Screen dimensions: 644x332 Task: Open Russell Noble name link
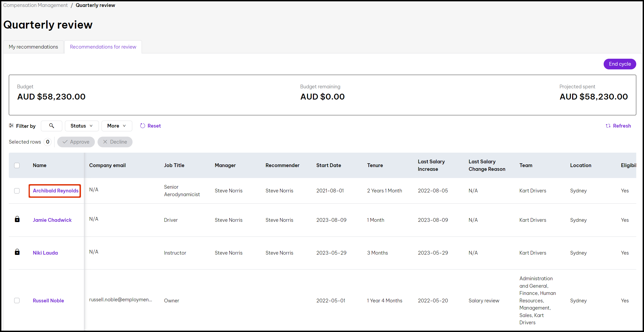[48, 301]
